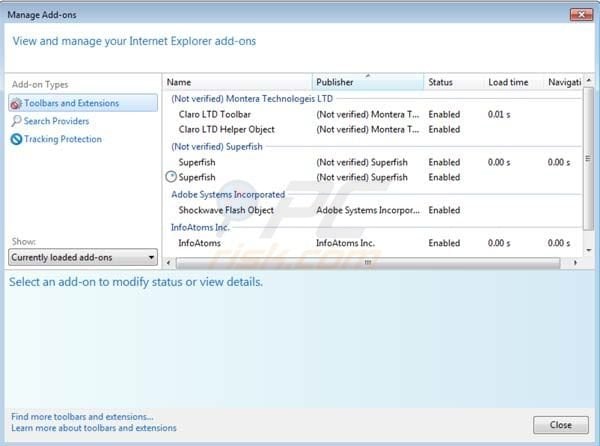Click the horizontal scrollbar thumb

tap(368, 263)
